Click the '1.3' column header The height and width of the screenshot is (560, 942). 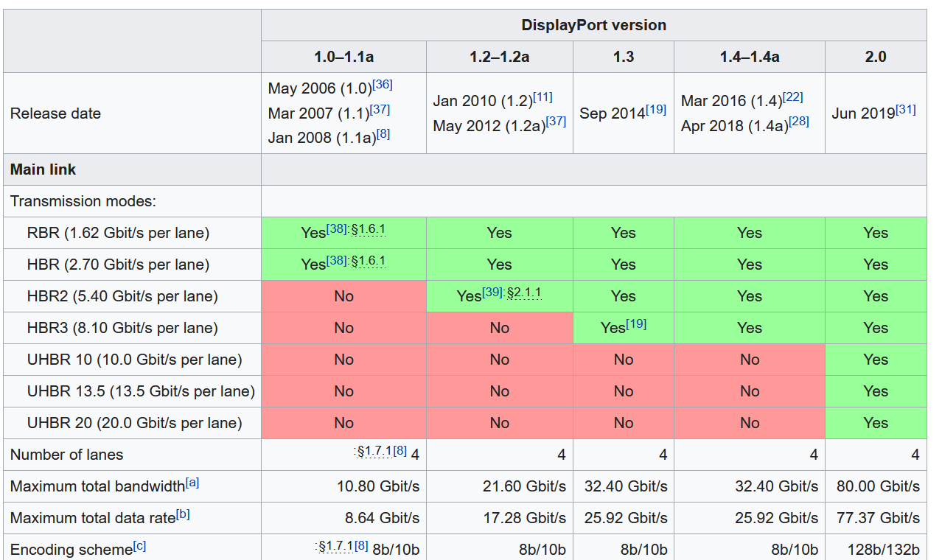pyautogui.click(x=624, y=57)
